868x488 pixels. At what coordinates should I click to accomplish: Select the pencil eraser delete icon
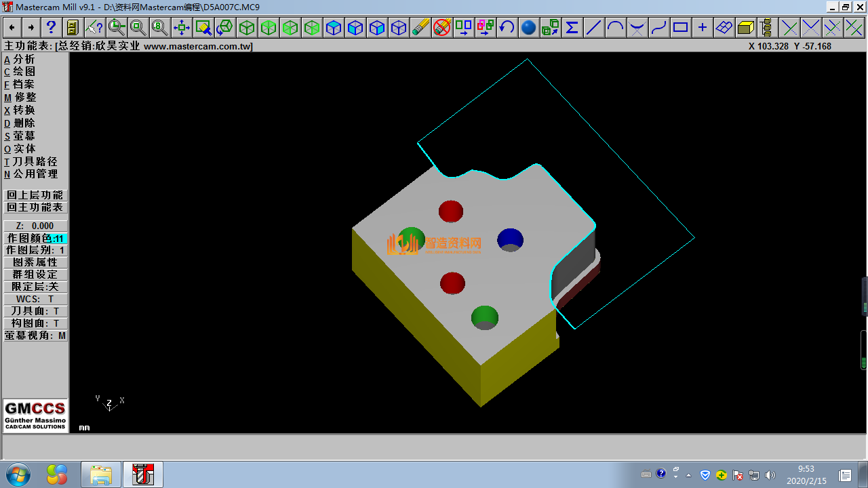click(x=420, y=28)
